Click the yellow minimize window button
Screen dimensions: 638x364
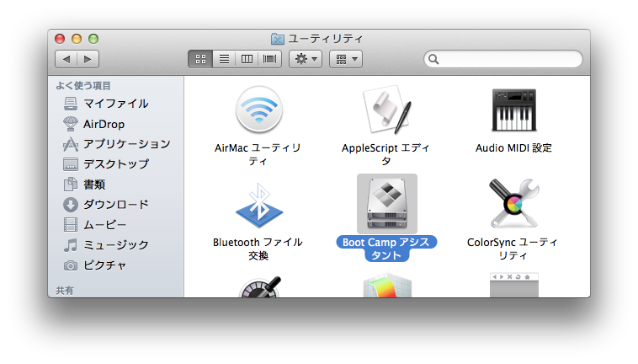click(x=76, y=39)
